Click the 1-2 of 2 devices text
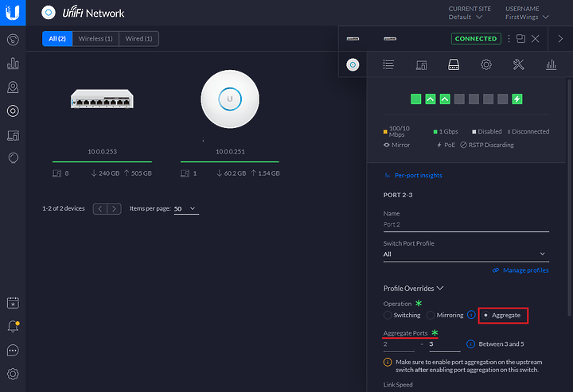 64,208
